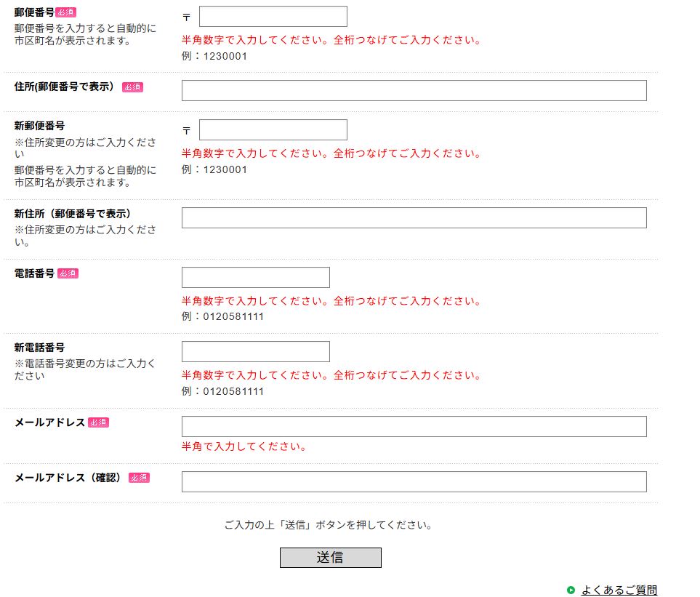Click the 新住所（郵便番号で表示） text field
700x597 pixels.
[x=414, y=218]
